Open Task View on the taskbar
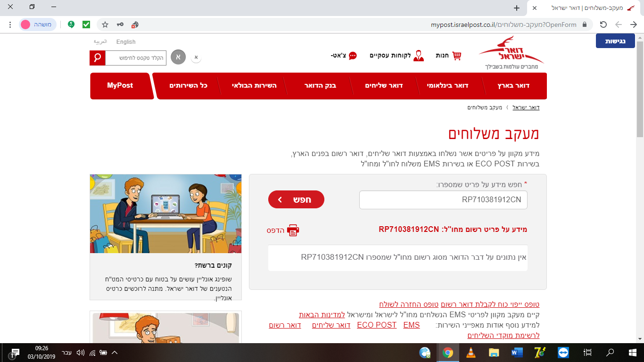 (x=587, y=353)
